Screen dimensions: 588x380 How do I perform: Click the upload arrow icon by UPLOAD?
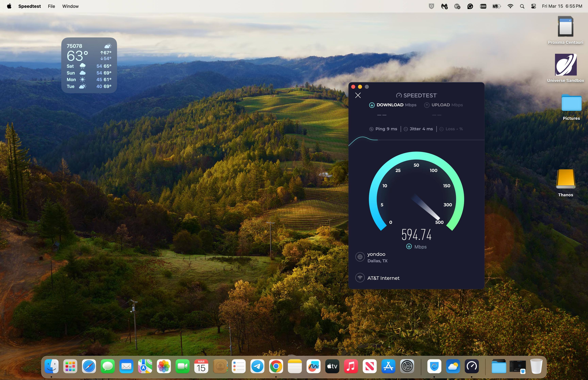pyautogui.click(x=427, y=105)
